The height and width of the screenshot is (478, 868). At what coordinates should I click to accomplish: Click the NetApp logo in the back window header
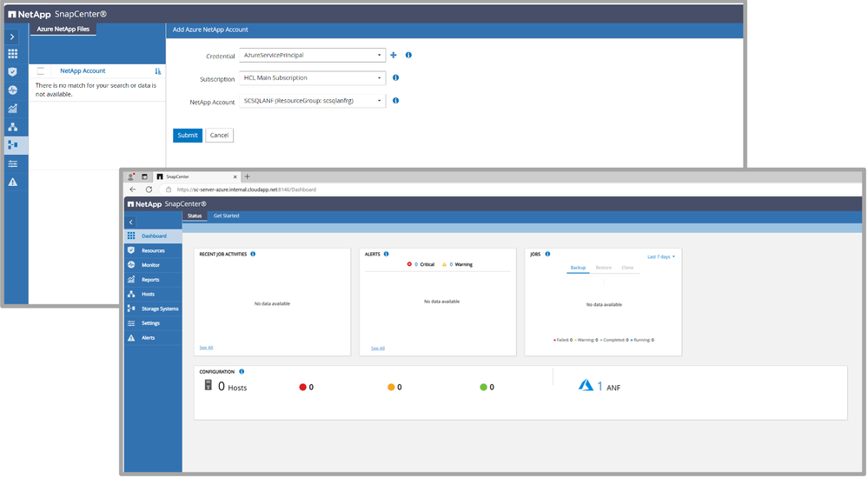click(x=30, y=15)
